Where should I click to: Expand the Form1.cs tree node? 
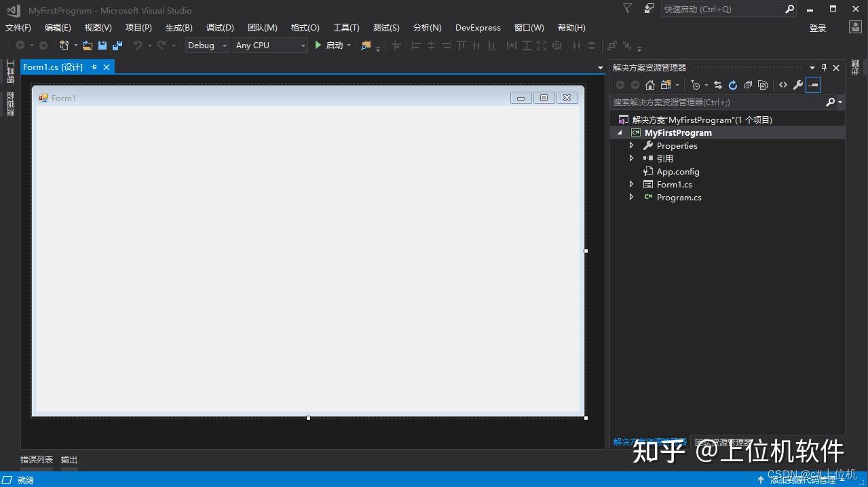631,184
